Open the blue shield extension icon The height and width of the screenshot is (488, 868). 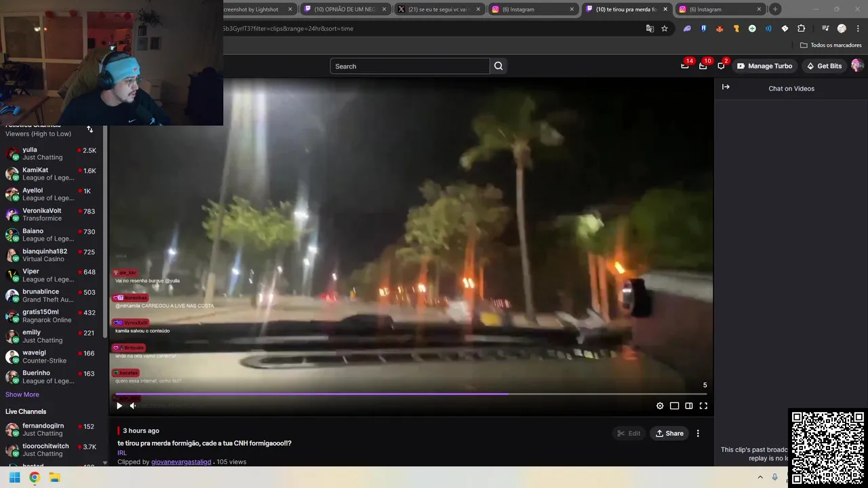[x=703, y=28]
